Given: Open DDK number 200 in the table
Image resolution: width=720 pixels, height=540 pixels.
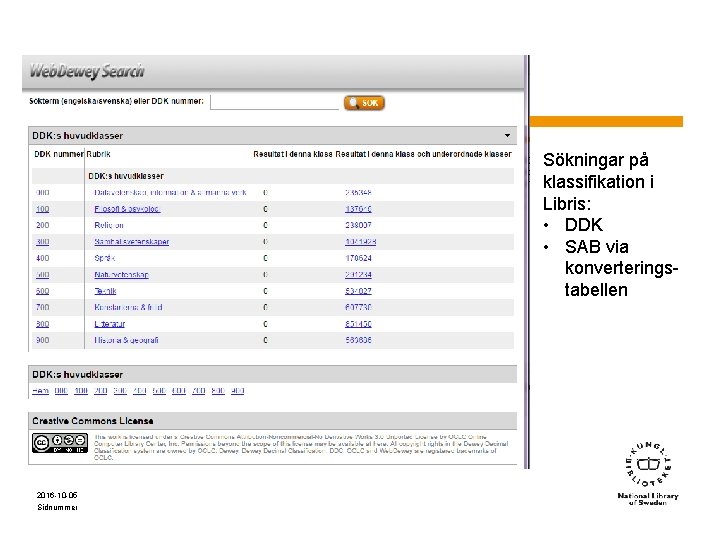Looking at the screenshot, I should coord(43,225).
